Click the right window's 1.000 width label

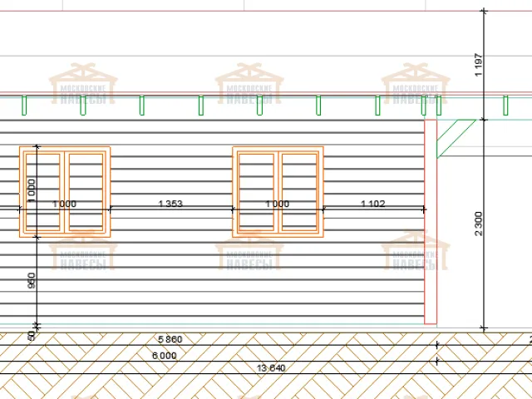[x=277, y=204]
